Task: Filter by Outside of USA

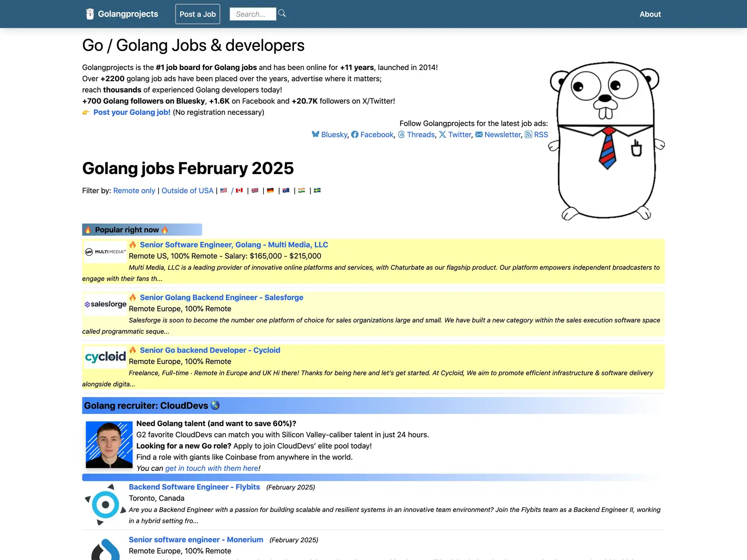Action: pyautogui.click(x=187, y=190)
